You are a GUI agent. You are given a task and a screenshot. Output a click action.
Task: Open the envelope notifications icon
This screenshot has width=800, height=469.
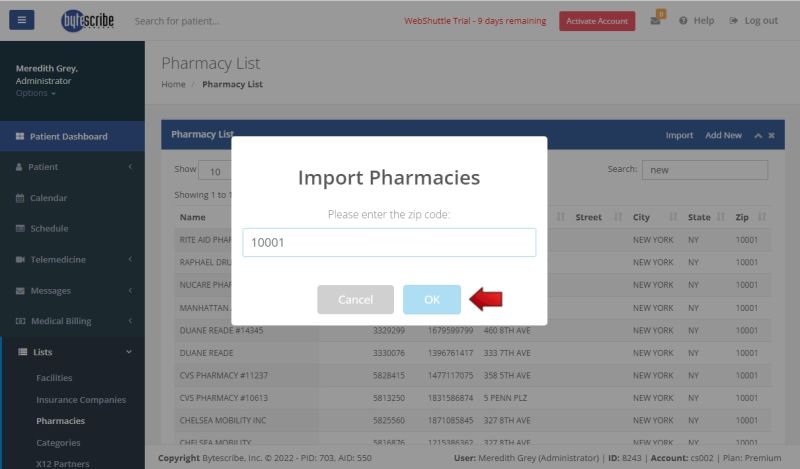[x=656, y=21]
